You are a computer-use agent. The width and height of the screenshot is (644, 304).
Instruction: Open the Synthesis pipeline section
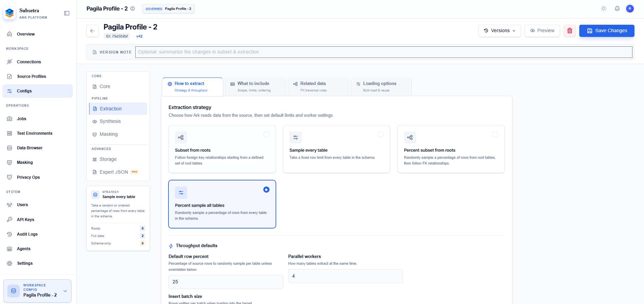pos(118,122)
